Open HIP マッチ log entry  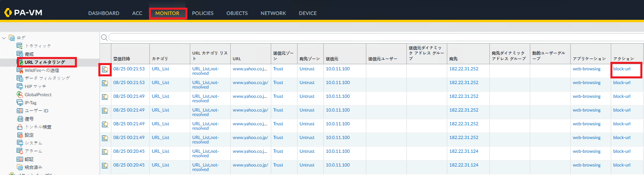tap(35, 86)
